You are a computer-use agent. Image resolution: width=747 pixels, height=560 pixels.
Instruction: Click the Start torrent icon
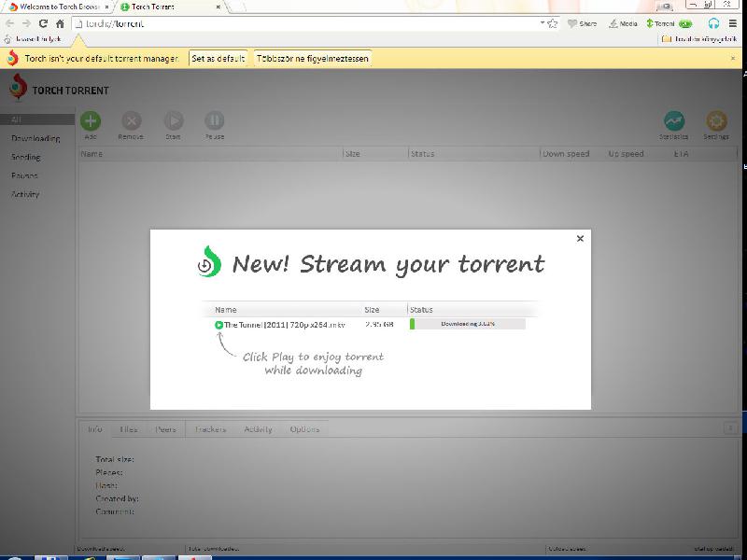click(174, 121)
